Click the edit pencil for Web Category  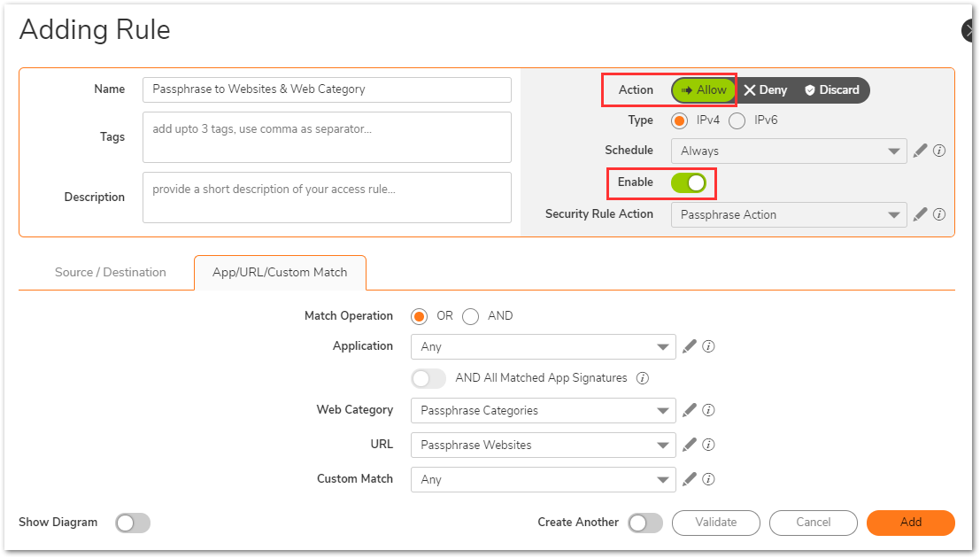[x=690, y=410]
